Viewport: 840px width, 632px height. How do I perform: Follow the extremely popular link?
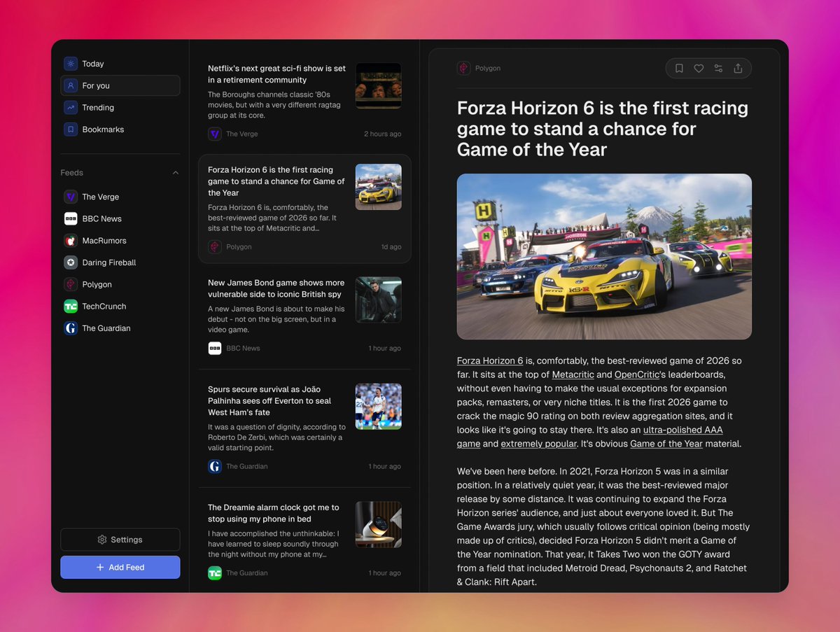click(x=538, y=444)
